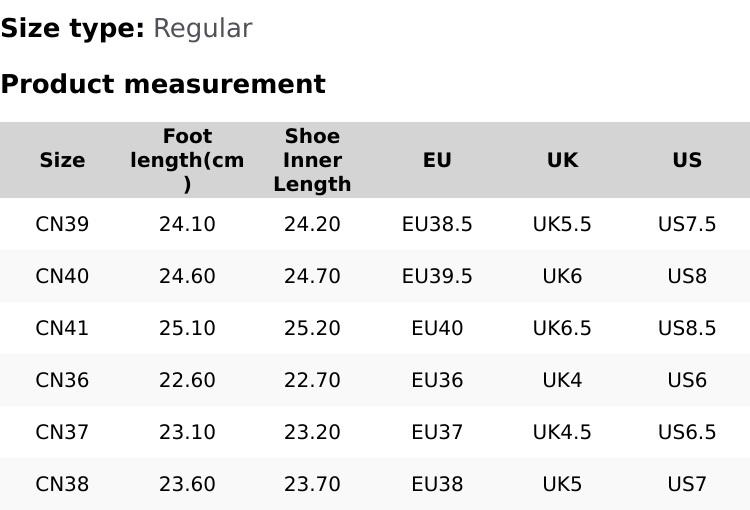This screenshot has width=750, height=510.
Task: Click the US column header
Action: [x=687, y=160]
